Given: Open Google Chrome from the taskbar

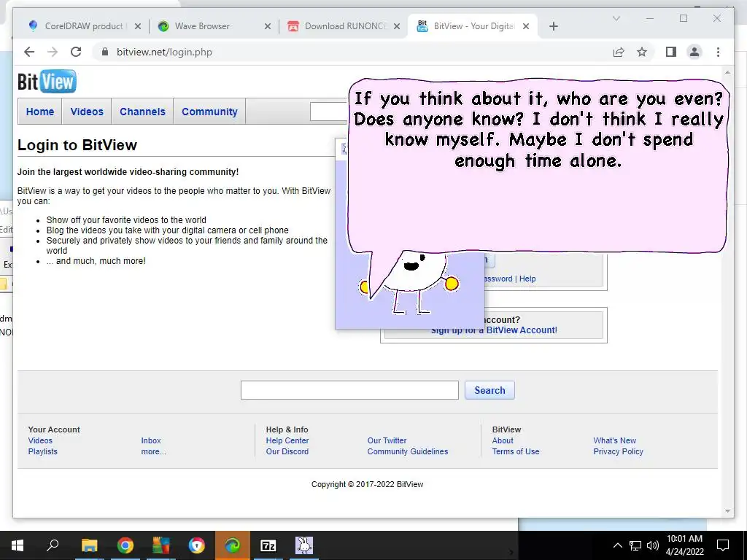Looking at the screenshot, I should [125, 545].
